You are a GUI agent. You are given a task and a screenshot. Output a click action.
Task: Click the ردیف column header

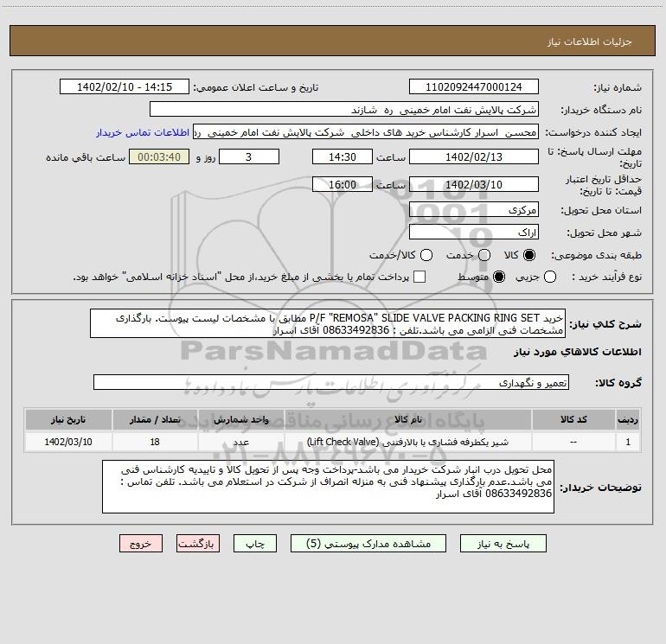tap(628, 419)
